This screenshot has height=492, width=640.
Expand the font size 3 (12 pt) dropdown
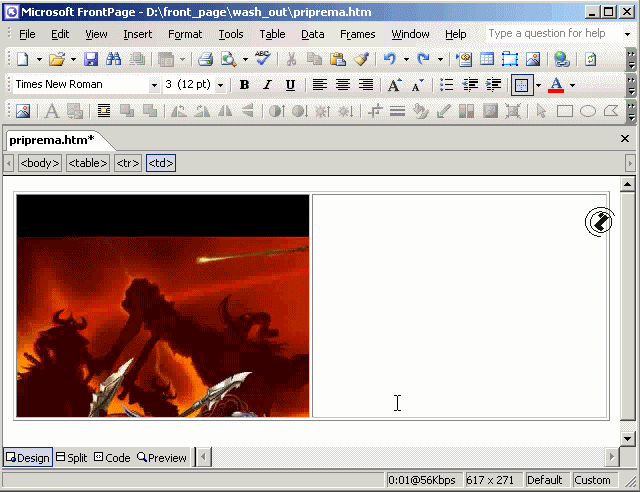tap(221, 85)
